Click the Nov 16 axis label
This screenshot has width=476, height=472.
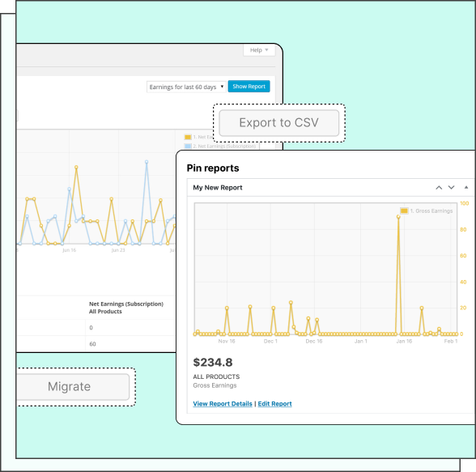tap(227, 341)
